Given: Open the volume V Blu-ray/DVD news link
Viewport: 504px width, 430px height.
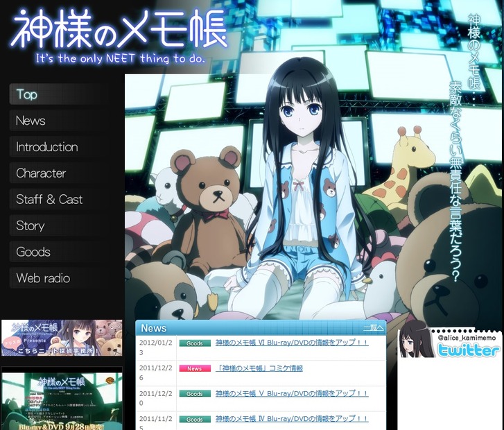Looking at the screenshot, I should pyautogui.click(x=292, y=393).
